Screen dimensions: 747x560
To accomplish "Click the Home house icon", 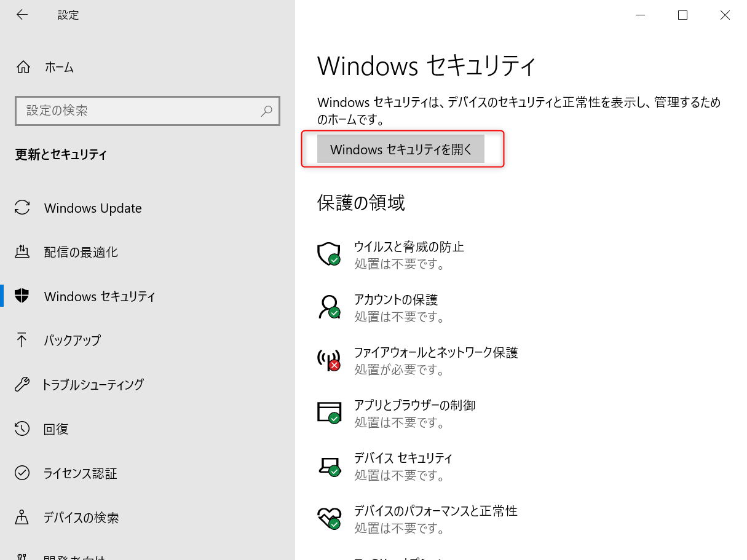I will pos(23,67).
